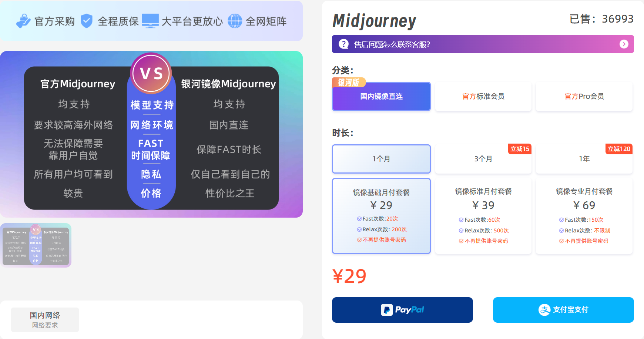Select the 国内镜像直连 category option
The image size is (644, 339).
tap(381, 96)
